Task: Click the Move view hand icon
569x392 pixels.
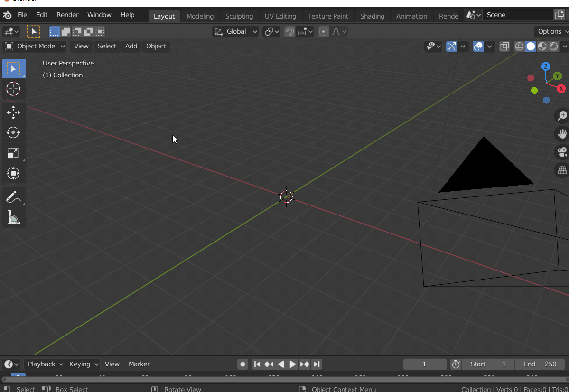Action: tap(562, 134)
